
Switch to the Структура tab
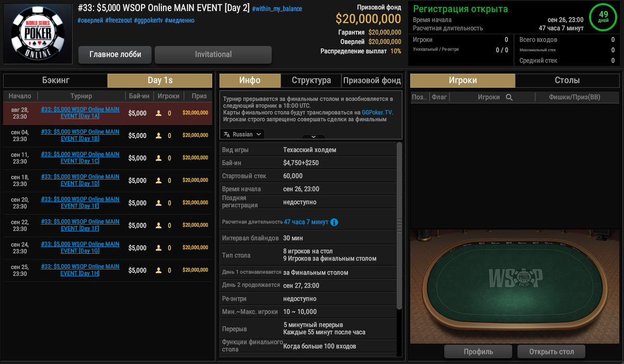pos(311,80)
